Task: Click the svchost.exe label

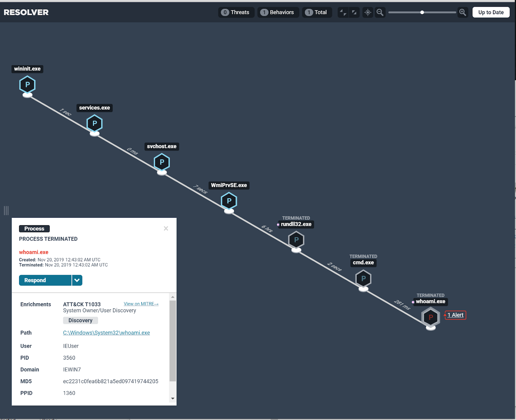Action: click(162, 146)
